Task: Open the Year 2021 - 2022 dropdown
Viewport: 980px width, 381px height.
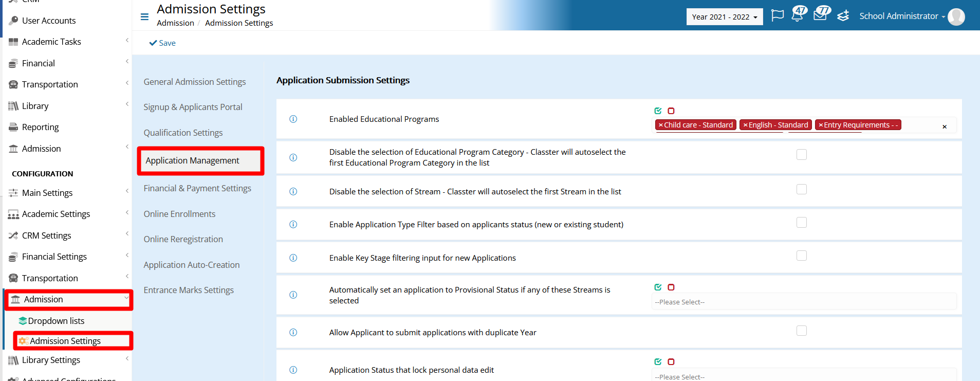Action: click(x=725, y=16)
